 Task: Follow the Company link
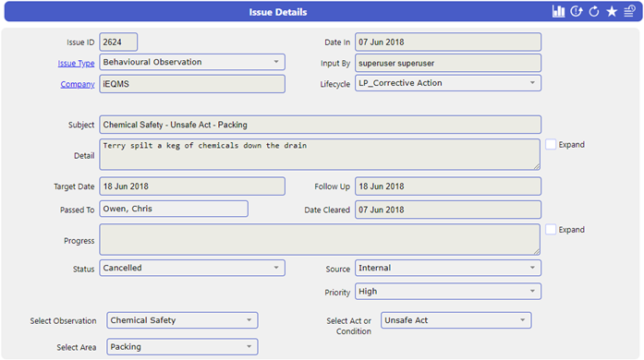78,84
